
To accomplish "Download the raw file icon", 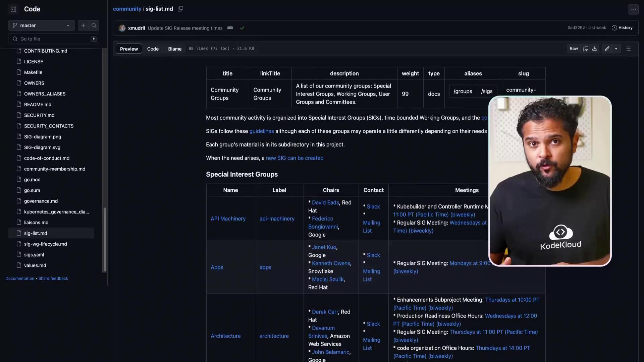I will tap(595, 49).
